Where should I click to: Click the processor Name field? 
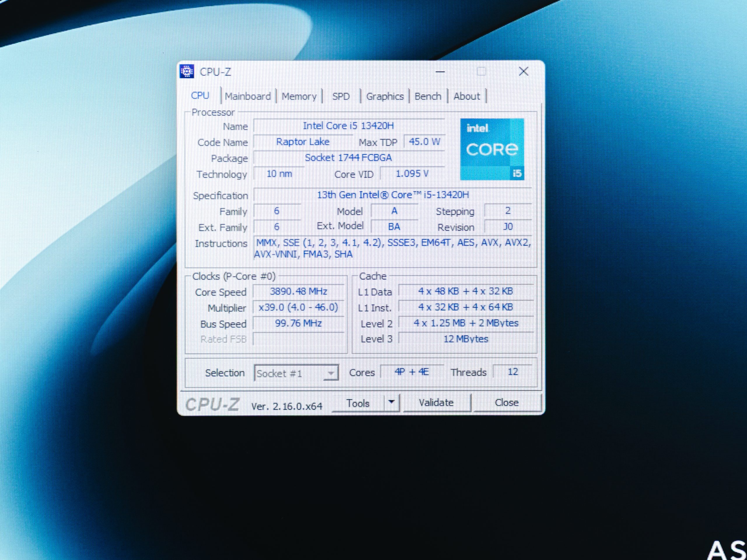point(348,126)
